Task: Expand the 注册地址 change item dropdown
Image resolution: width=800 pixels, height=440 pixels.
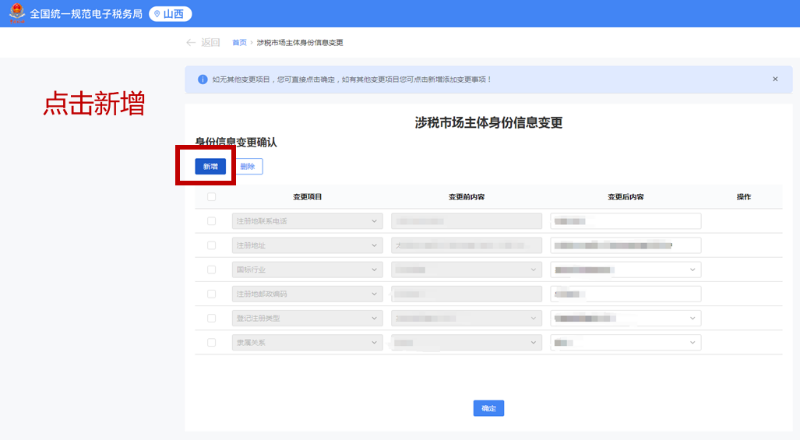Action: coord(306,245)
